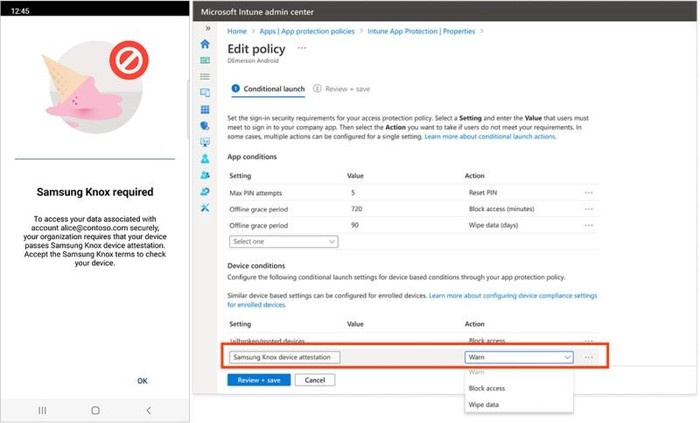Viewport: 700px width, 423px height.
Task: Click the blue Review + save button
Action: (259, 380)
